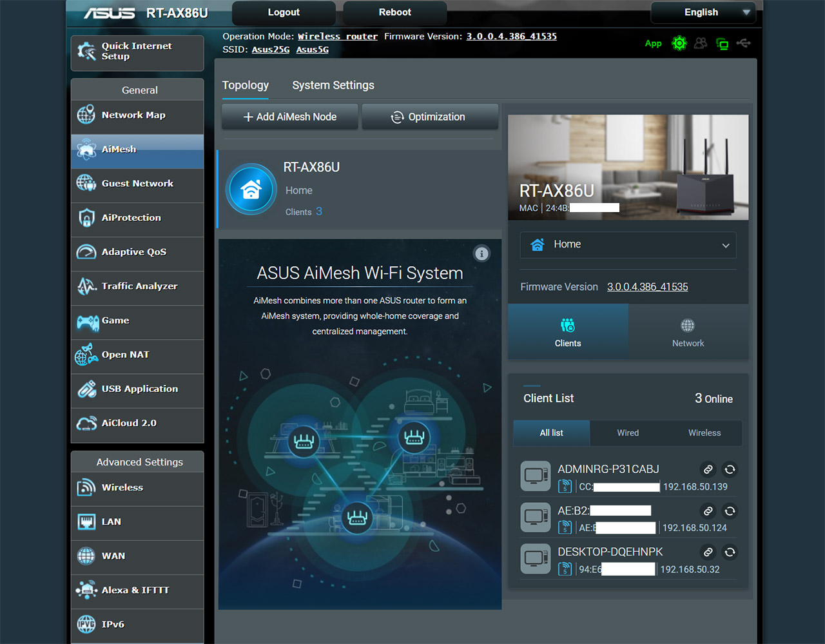825x644 pixels.
Task: Click the RT-AX86U home node icon
Action: point(251,189)
